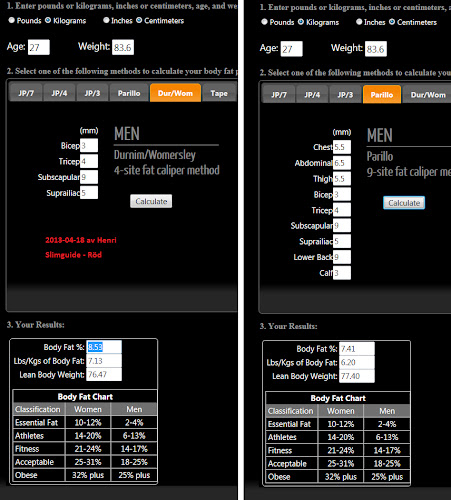The height and width of the screenshot is (500, 451).
Task: Click Suprailiac field in Parillo panel
Action: [x=342, y=241]
